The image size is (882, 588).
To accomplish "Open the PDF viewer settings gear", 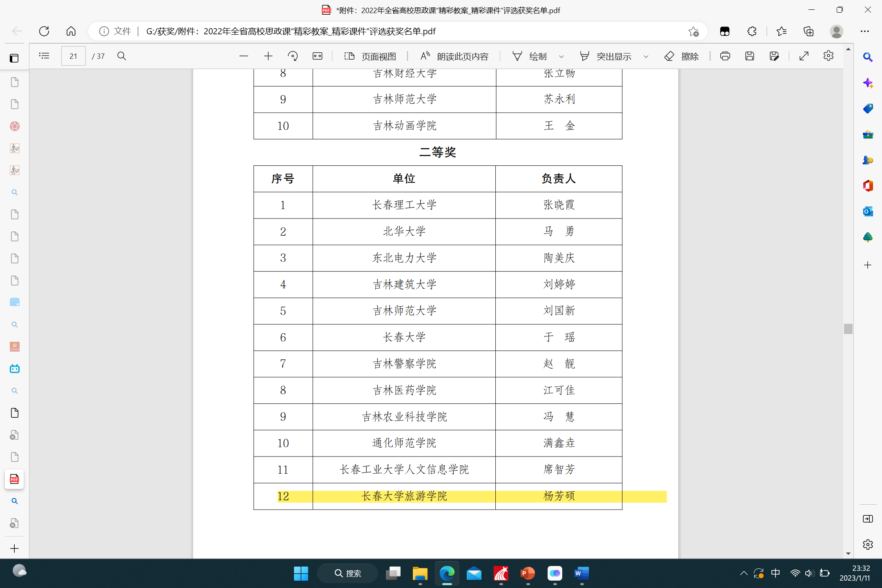I will click(x=829, y=56).
